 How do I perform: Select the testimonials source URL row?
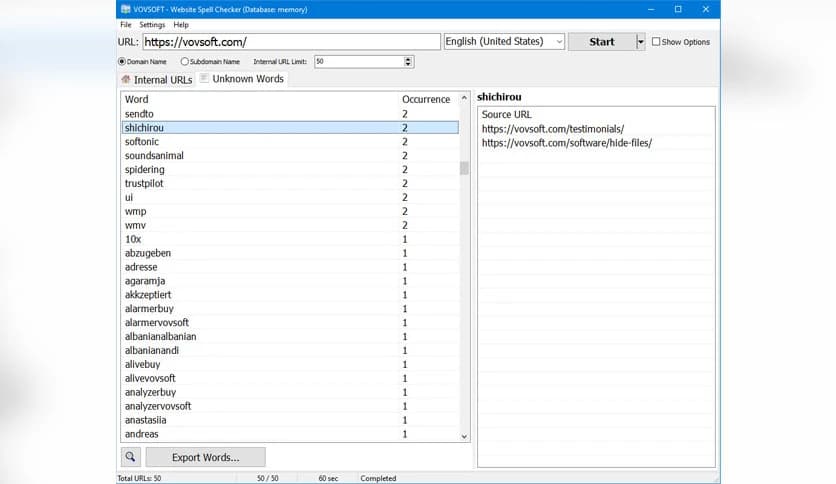coord(596,129)
